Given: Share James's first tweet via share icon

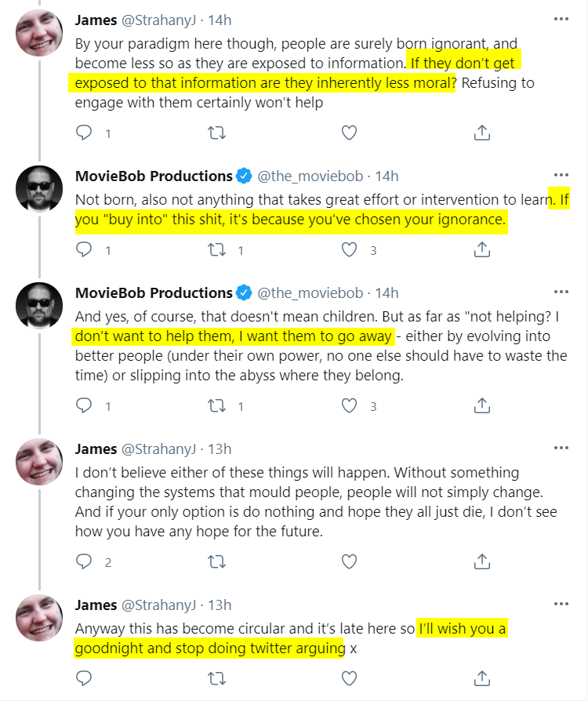Looking at the screenshot, I should tap(482, 133).
